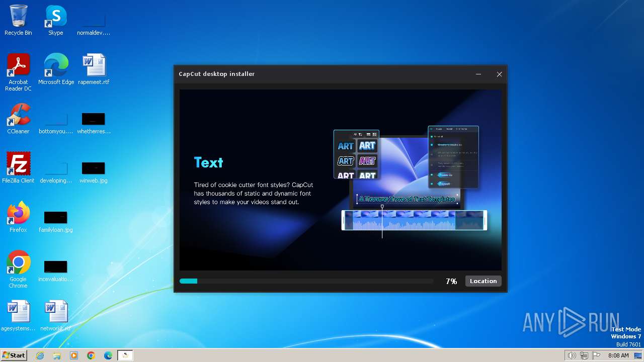The height and width of the screenshot is (362, 644).
Task: Click the installation progress bar
Action: pos(306,281)
